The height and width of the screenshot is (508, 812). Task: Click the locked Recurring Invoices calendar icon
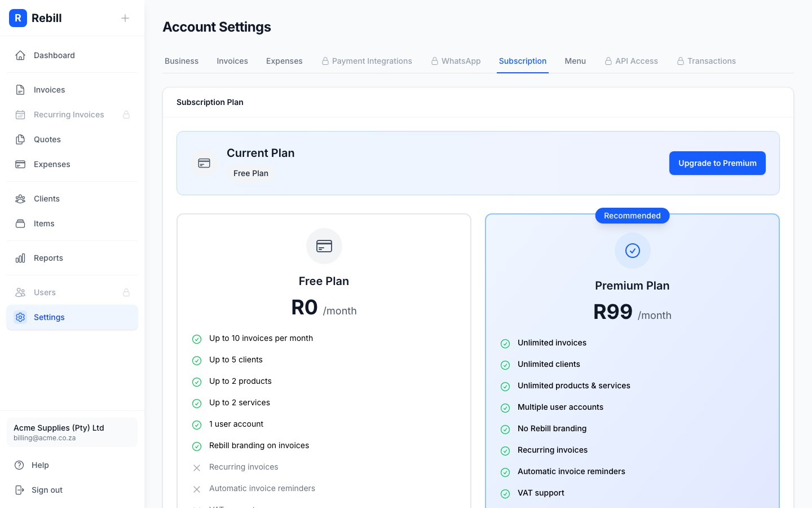pyautogui.click(x=20, y=115)
